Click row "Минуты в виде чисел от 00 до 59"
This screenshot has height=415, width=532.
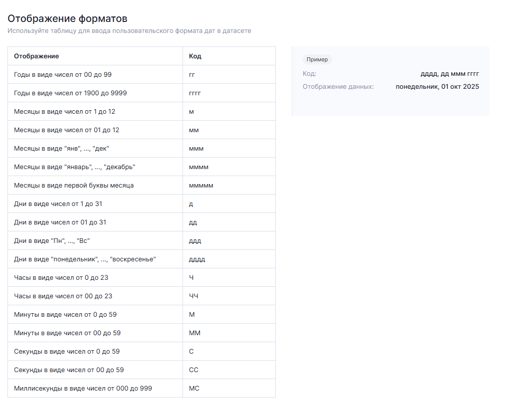click(67, 333)
